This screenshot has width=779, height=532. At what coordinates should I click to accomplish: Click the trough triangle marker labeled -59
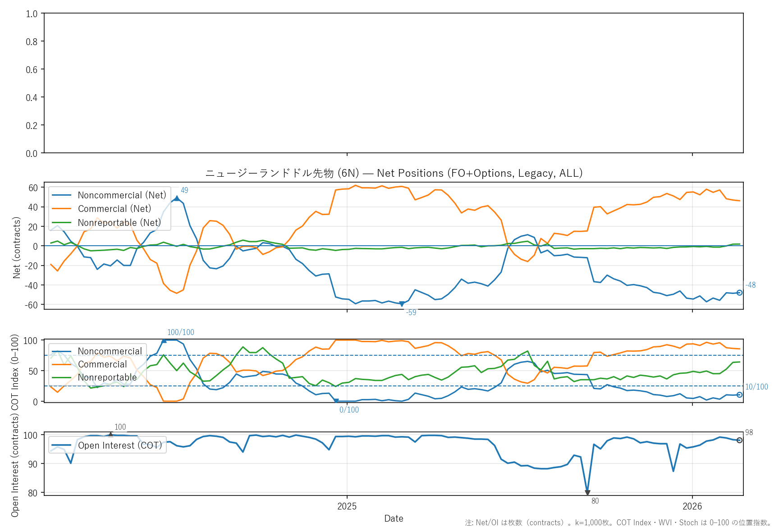tap(402, 304)
